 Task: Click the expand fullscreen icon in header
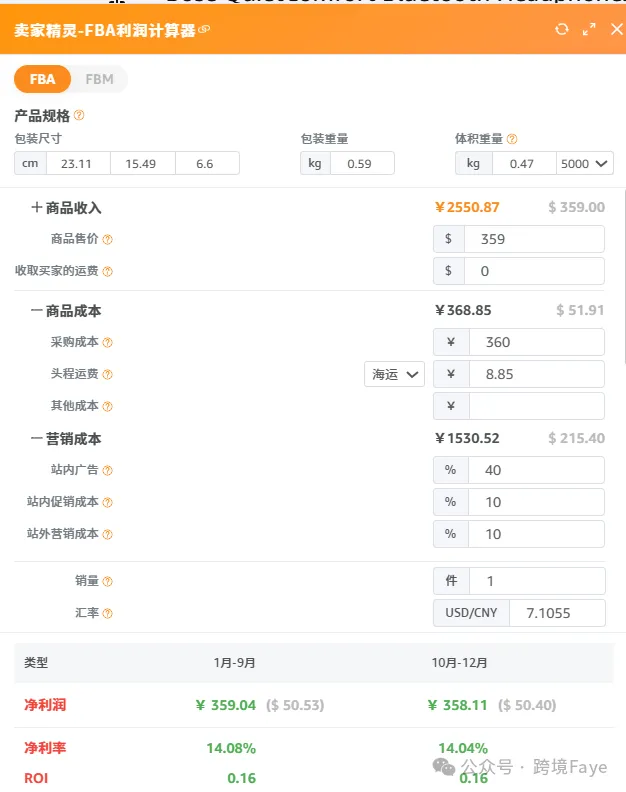[x=589, y=29]
